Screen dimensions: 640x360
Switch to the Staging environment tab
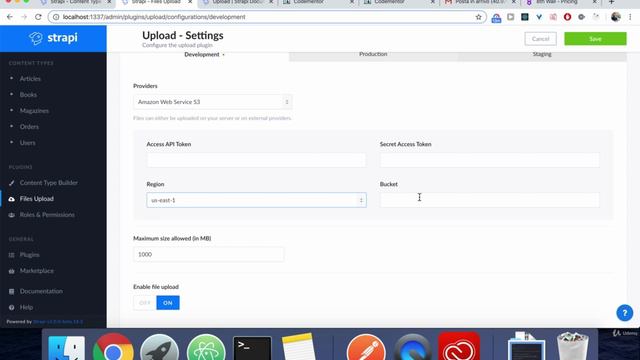pyautogui.click(x=542, y=54)
